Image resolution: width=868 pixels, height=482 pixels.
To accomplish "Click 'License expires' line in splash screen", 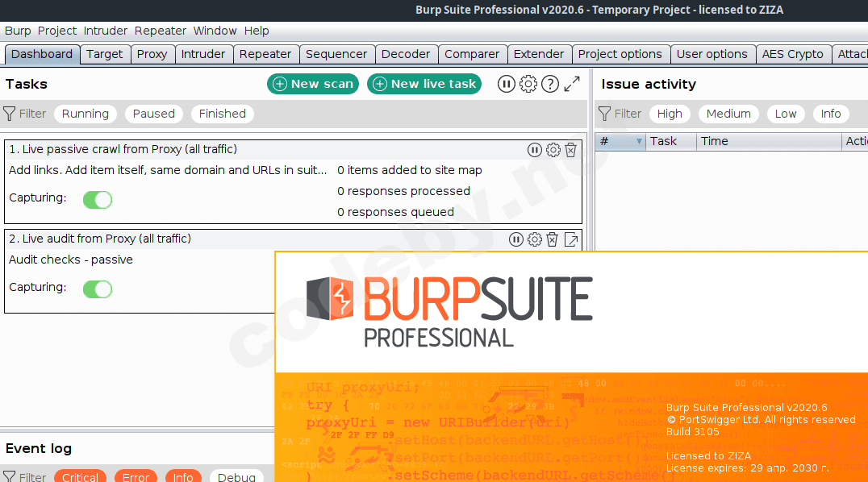I will 747,468.
